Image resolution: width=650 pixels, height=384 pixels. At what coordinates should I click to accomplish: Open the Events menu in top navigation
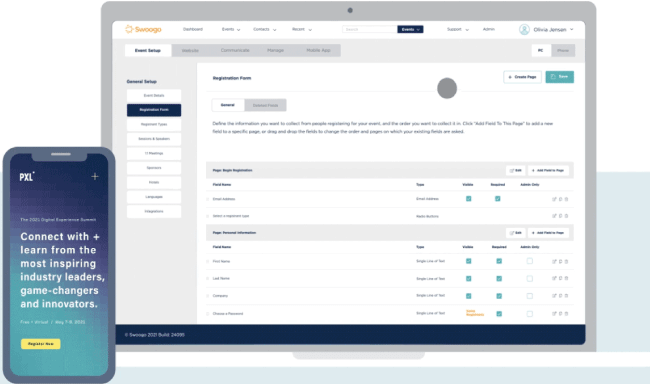coord(231,29)
